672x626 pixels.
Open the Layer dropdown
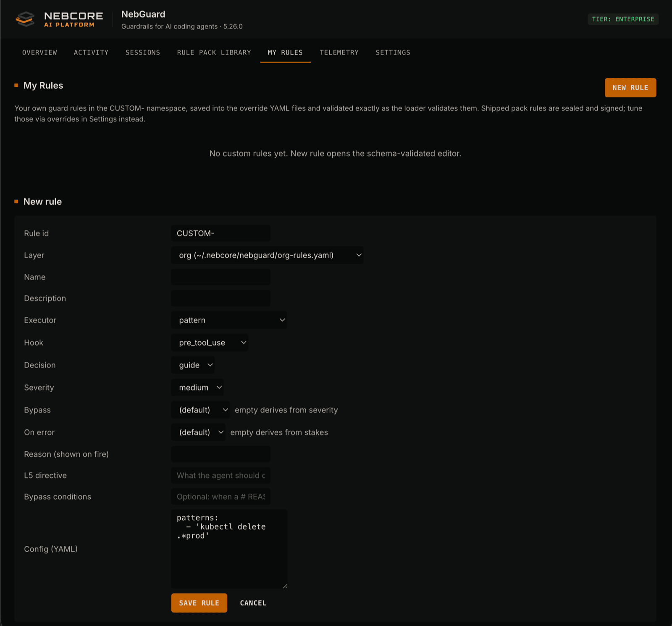pyautogui.click(x=267, y=255)
